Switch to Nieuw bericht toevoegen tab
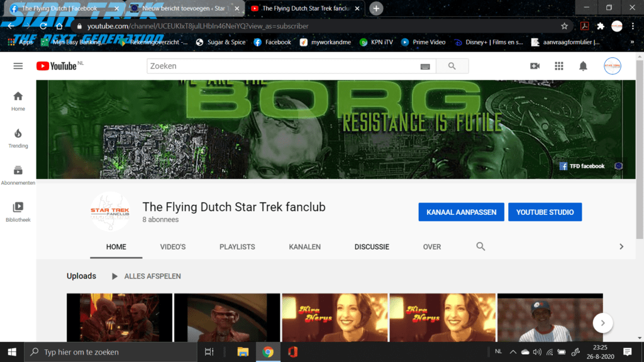 click(184, 8)
